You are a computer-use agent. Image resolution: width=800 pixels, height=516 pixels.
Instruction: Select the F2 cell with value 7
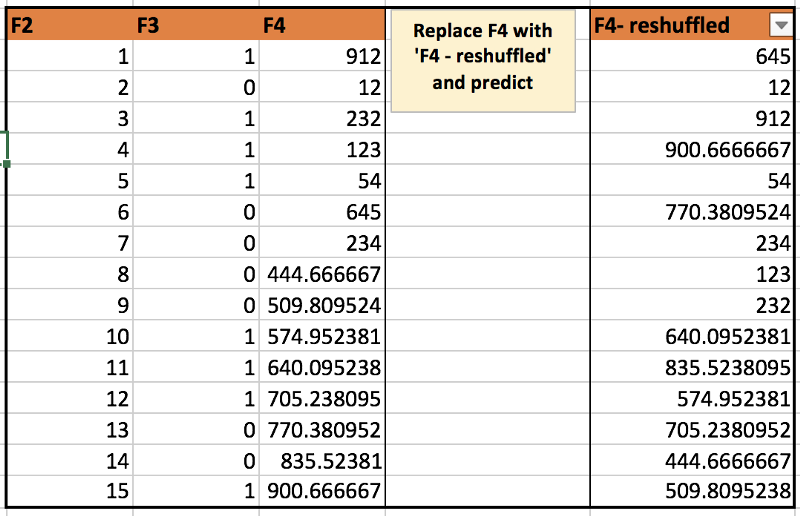coord(70,242)
